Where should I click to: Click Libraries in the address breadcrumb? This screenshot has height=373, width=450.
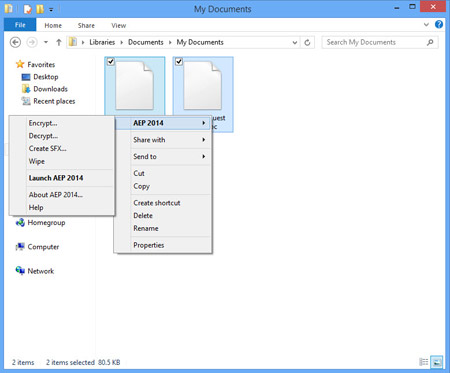click(102, 42)
